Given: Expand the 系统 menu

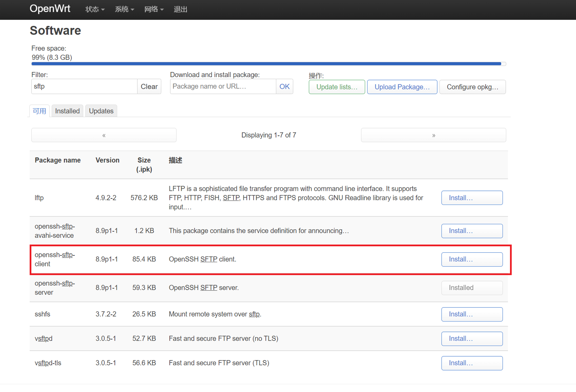Looking at the screenshot, I should pos(124,9).
